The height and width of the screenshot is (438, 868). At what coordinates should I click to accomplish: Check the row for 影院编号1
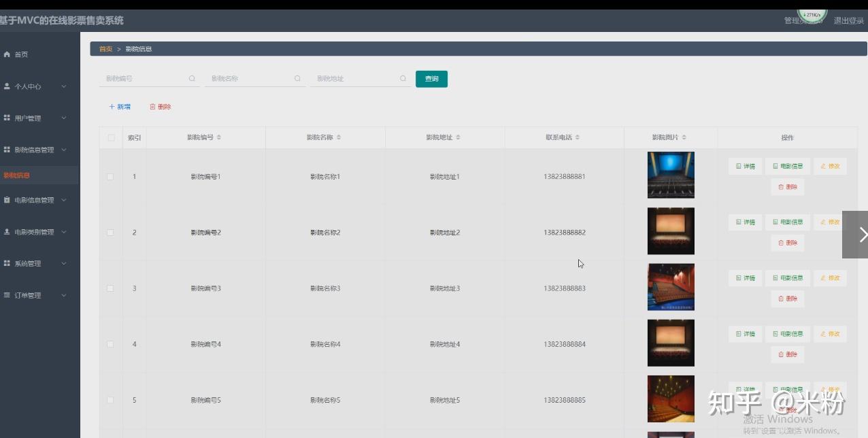coord(110,177)
